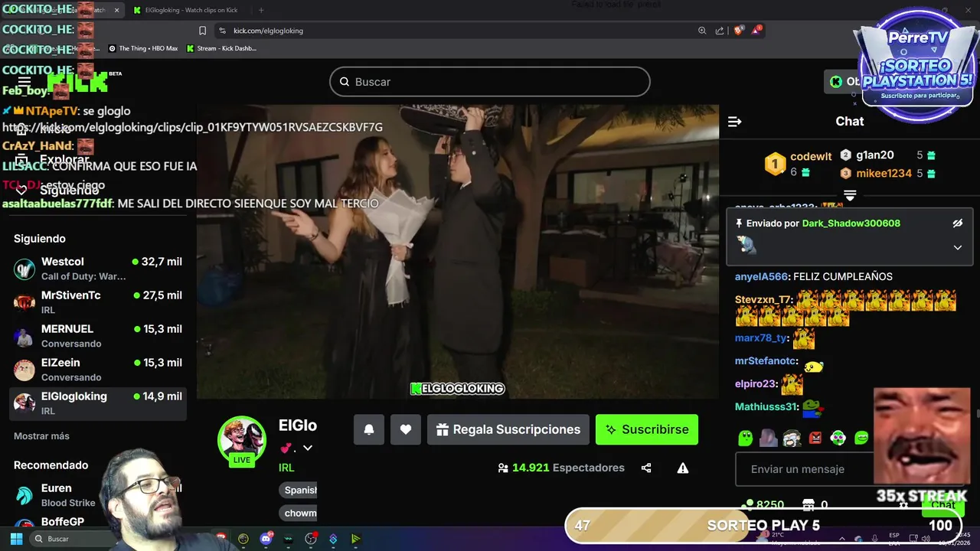The image size is (980, 551).
Task: Bookmark the page in address bar
Action: [x=202, y=31]
